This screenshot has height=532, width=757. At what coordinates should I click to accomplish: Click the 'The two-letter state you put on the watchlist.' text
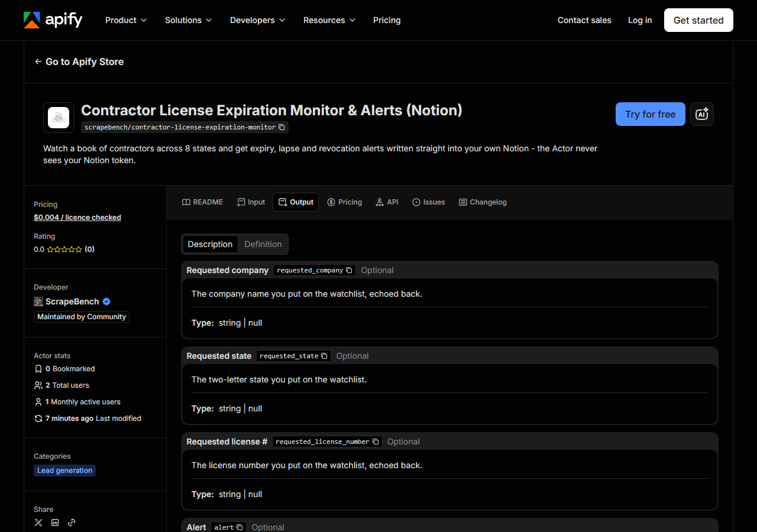[x=279, y=379]
